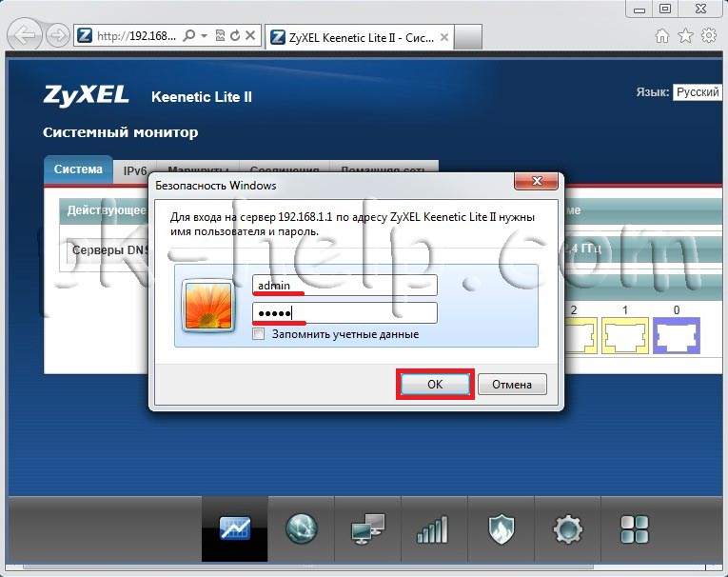Close the ZyXEL Keenetic Lite II browser tab
This screenshot has width=728, height=577.
click(444, 37)
